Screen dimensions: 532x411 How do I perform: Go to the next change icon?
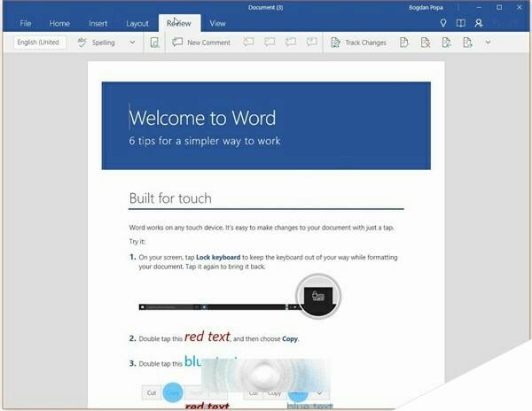click(x=467, y=43)
